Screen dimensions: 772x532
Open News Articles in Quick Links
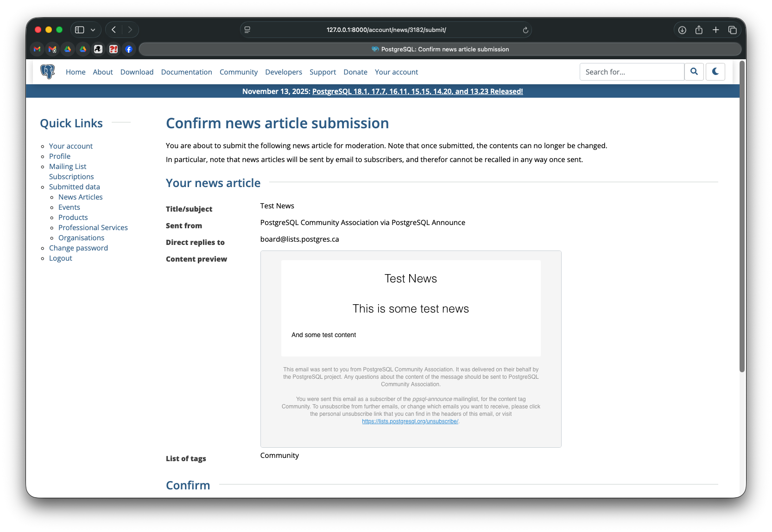pos(80,197)
